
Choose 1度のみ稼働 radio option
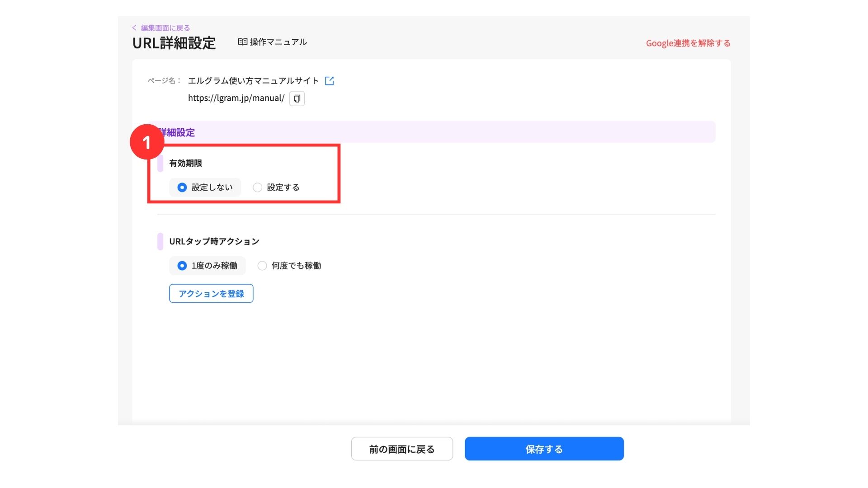tap(182, 266)
